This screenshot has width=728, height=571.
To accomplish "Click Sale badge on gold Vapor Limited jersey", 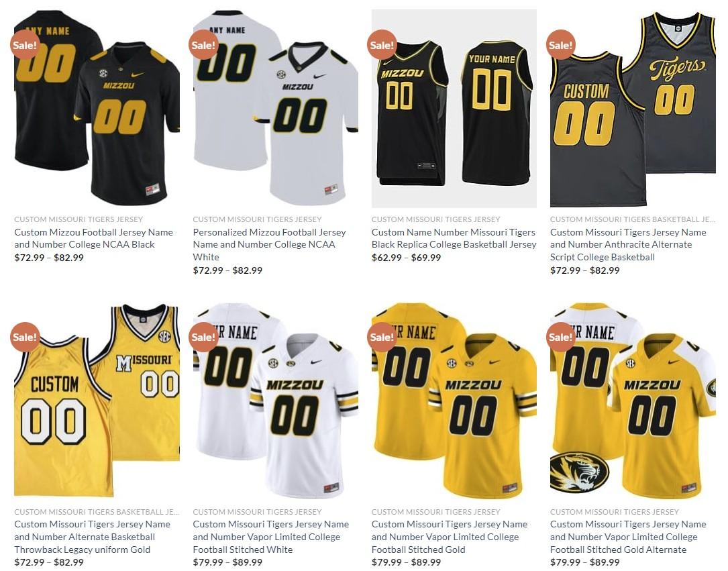I will tap(382, 337).
